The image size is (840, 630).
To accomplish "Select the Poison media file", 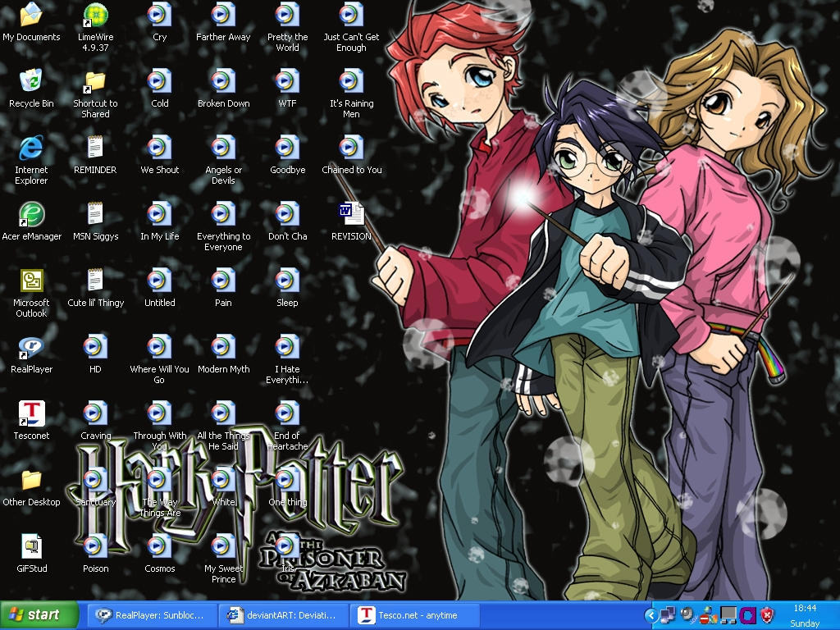I will click(x=95, y=546).
